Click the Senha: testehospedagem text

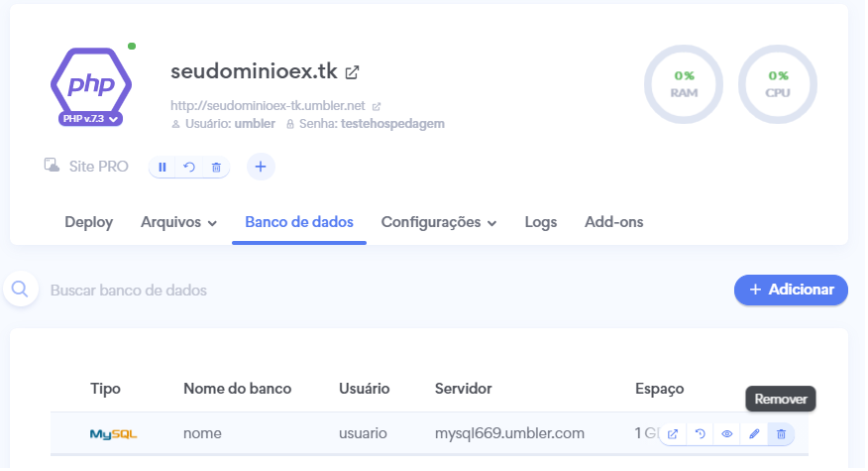pyautogui.click(x=366, y=124)
